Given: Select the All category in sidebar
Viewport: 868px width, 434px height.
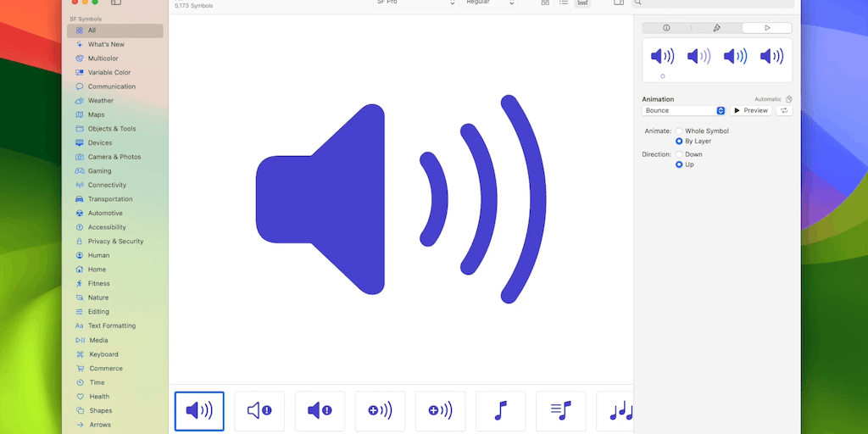Looking at the screenshot, I should 115,31.
